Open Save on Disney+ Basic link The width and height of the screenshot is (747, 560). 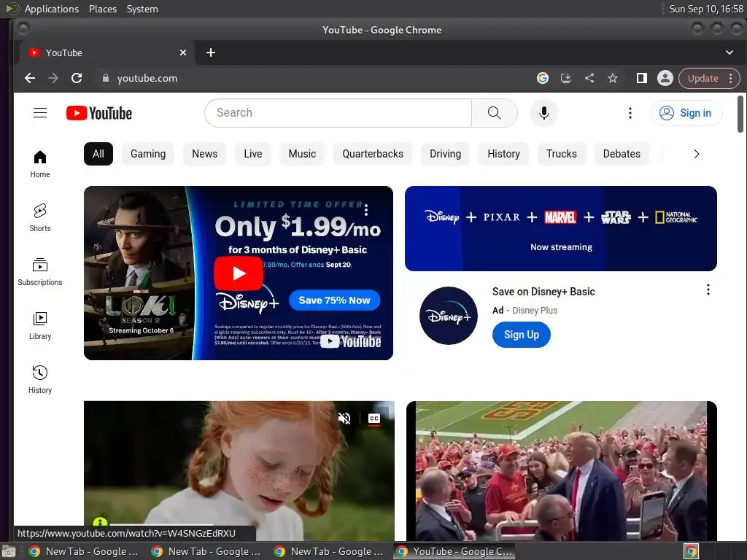[x=543, y=292]
